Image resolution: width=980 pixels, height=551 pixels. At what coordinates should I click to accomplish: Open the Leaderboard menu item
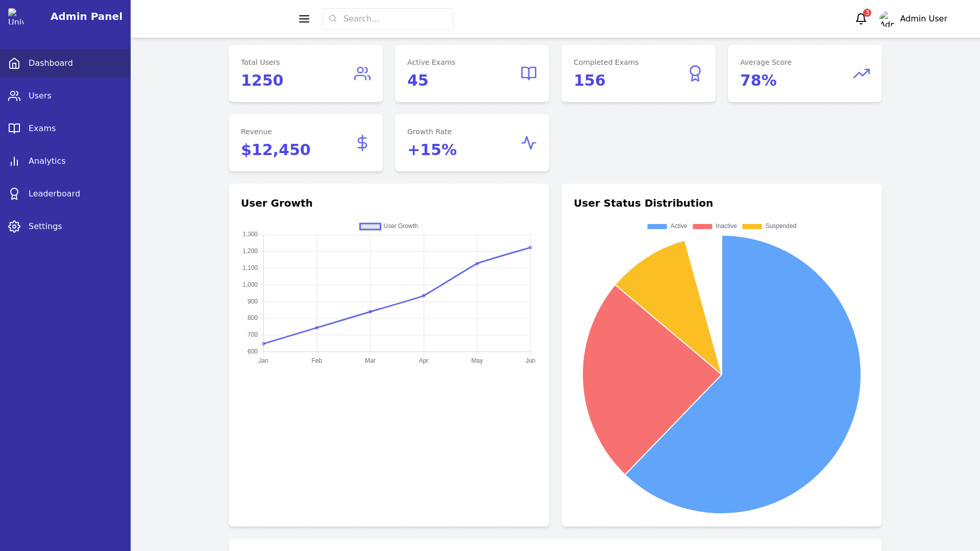54,194
